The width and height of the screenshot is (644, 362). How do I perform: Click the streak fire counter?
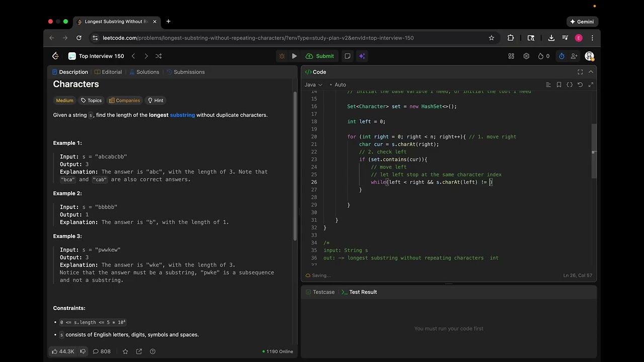pos(544,56)
